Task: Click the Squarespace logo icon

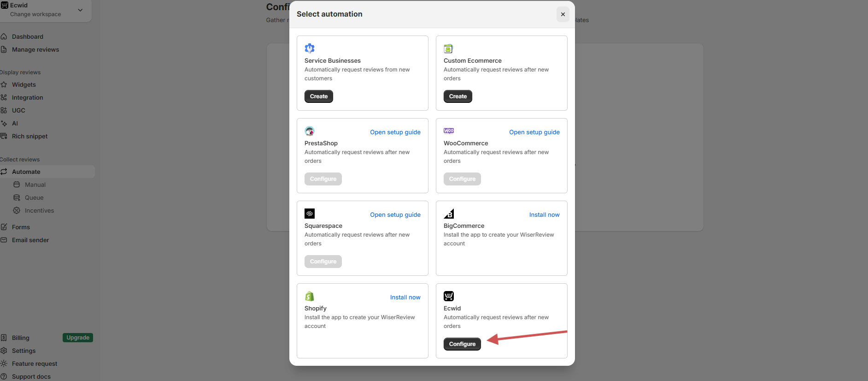Action: click(x=310, y=214)
